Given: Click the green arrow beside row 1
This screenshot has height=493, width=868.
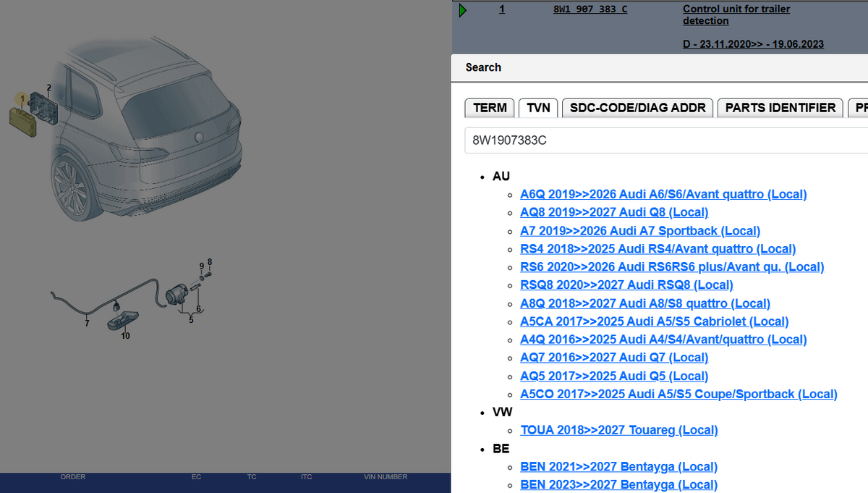Looking at the screenshot, I should pos(463,10).
